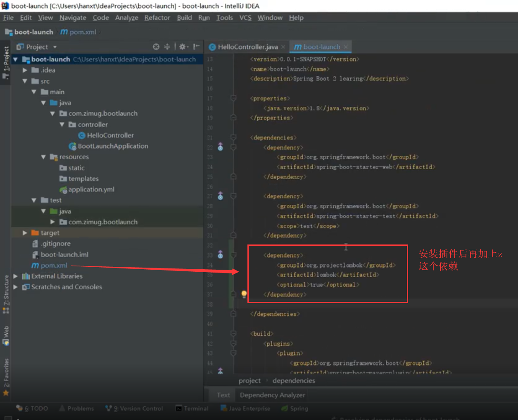Open the Terminal tool window

tap(192, 408)
